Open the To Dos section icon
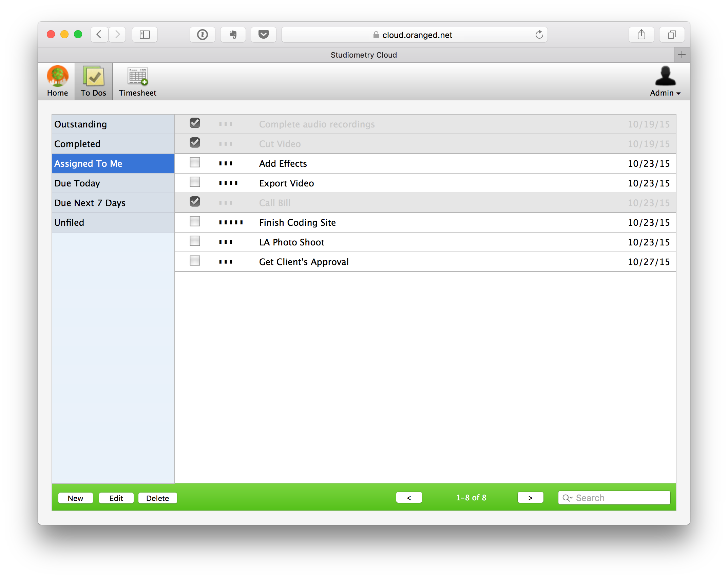This screenshot has height=579, width=728. (93, 81)
